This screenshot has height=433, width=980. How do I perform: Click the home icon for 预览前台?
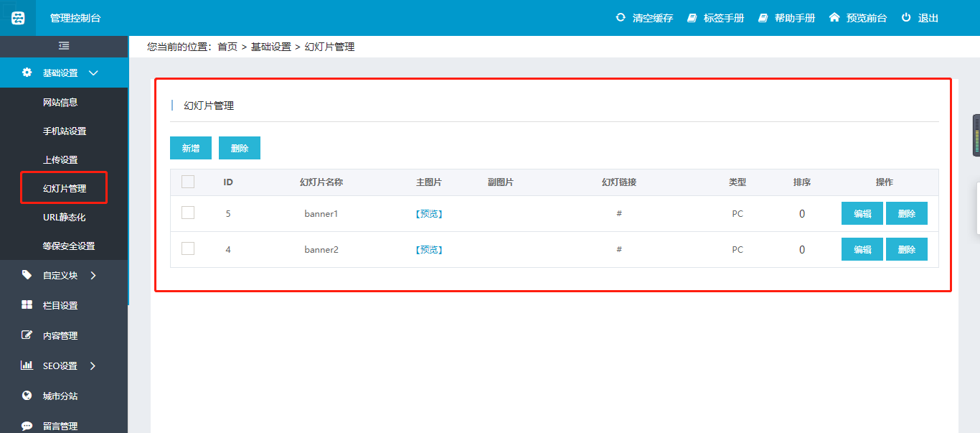coord(834,17)
